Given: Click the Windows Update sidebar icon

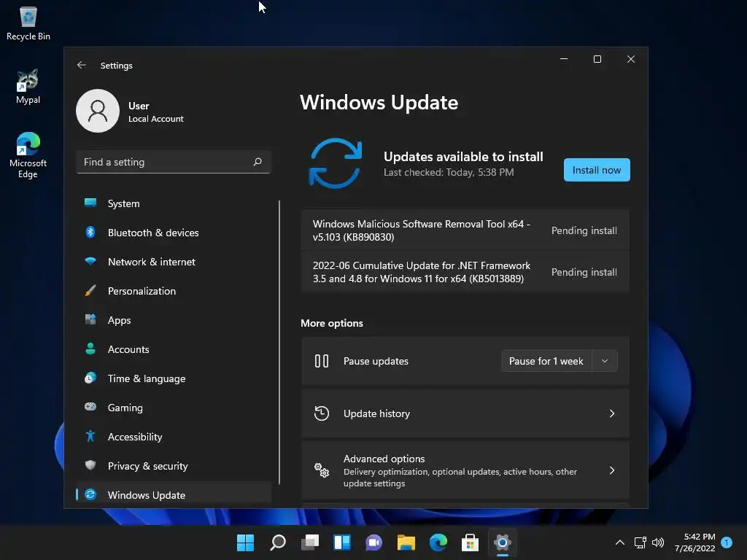Looking at the screenshot, I should coord(90,494).
